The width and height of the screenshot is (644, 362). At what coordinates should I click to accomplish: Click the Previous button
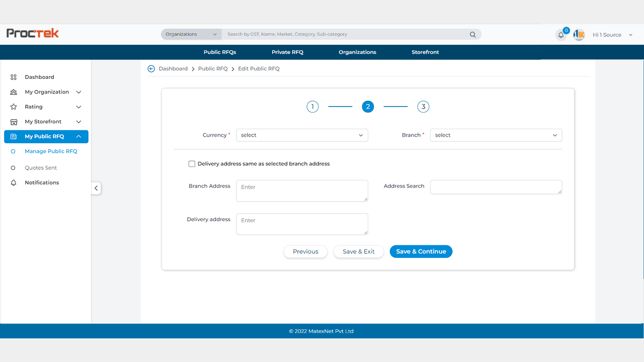[305, 251]
